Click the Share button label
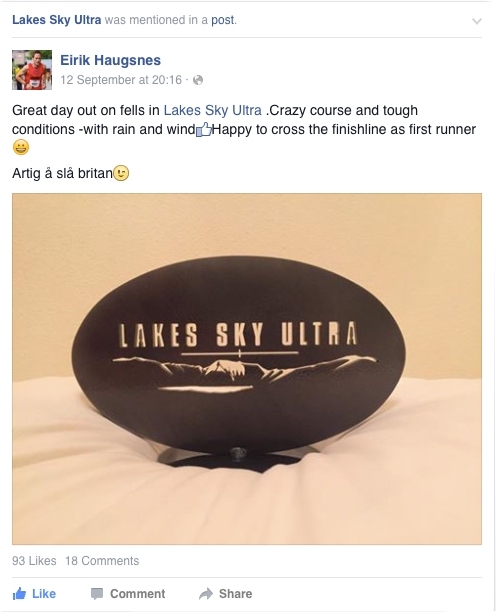 pyautogui.click(x=235, y=594)
